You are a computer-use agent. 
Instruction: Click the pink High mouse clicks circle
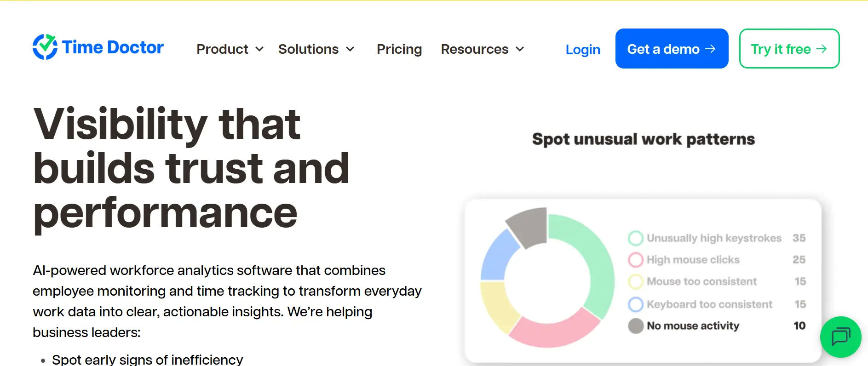[x=636, y=260]
